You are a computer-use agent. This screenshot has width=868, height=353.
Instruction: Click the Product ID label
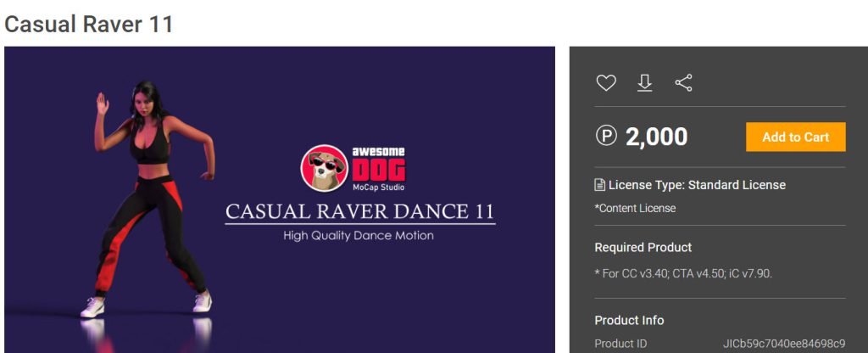pyautogui.click(x=620, y=344)
